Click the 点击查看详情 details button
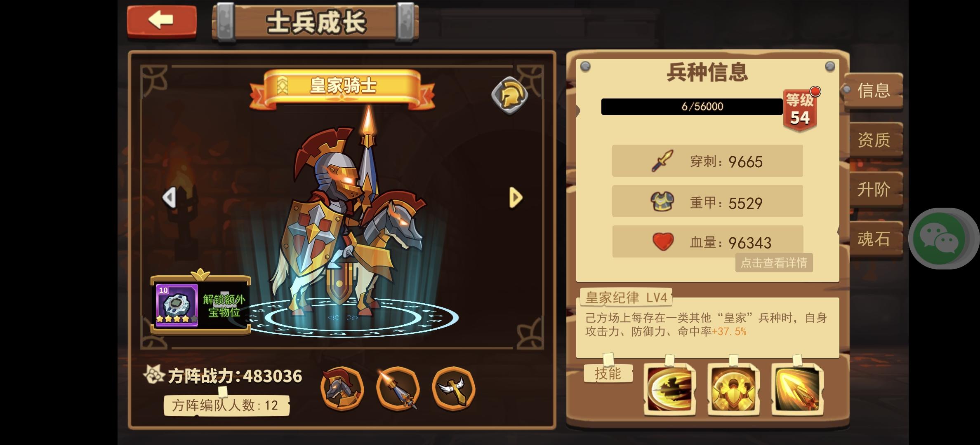This screenshot has height=445, width=980. point(774,263)
